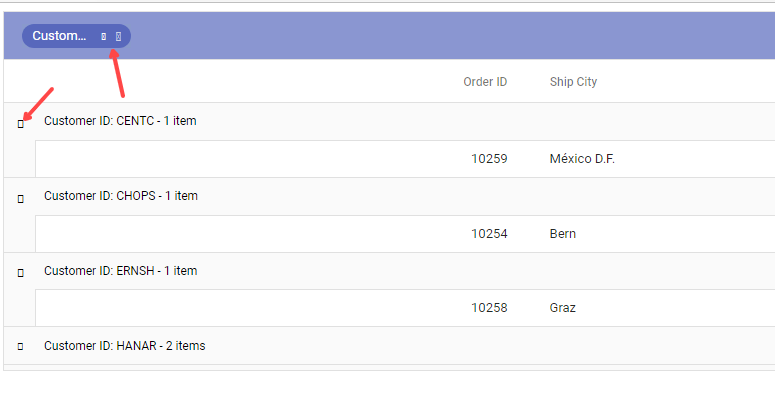This screenshot has width=775, height=416.
Task: Sort by the Order ID column header
Action: (x=485, y=82)
